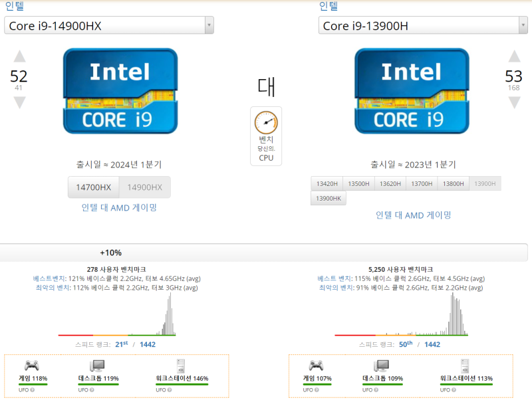Click UFO help icon under 게임 118%
Screen dimensions: 532x400
coord(32,390)
